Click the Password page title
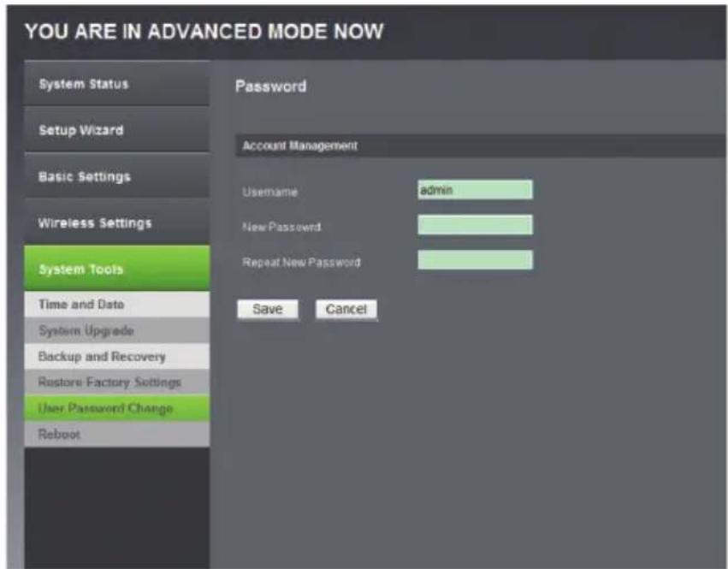The height and width of the screenshot is (569, 728). point(270,86)
